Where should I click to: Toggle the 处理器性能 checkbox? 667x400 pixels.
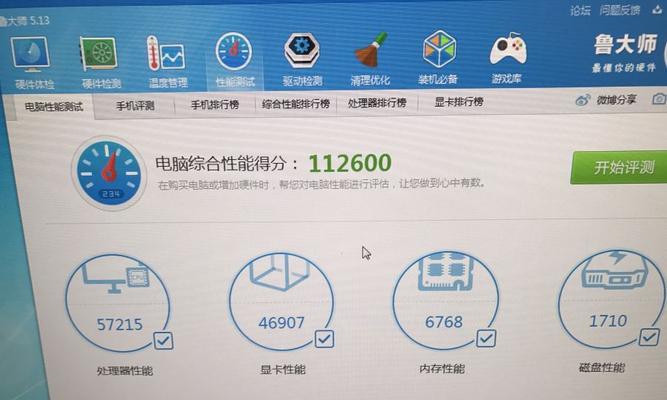click(163, 341)
